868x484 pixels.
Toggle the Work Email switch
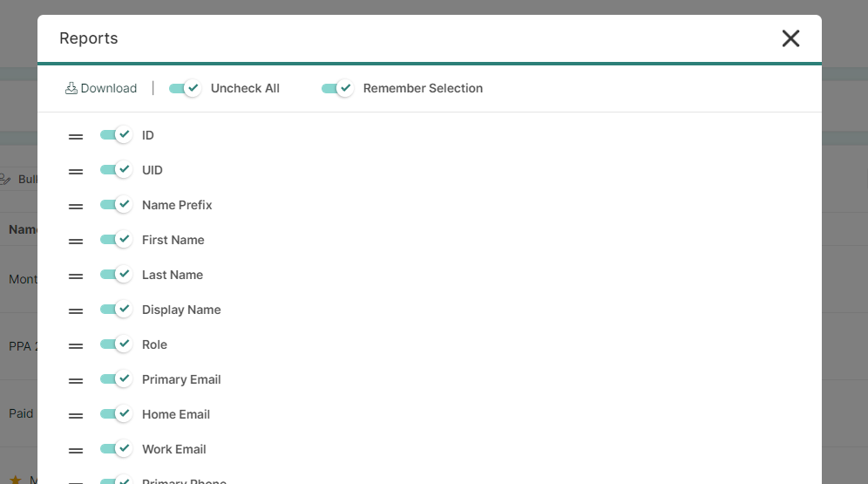[116, 448]
